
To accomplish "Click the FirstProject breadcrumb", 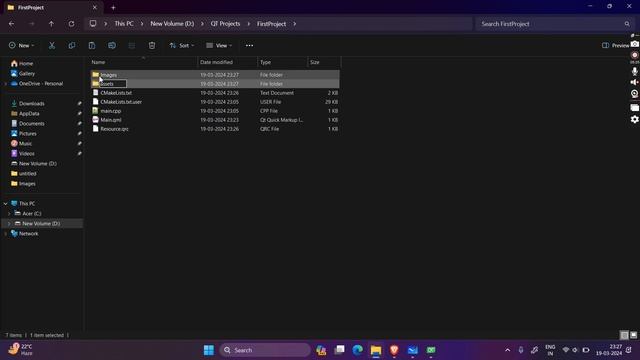I will click(271, 24).
